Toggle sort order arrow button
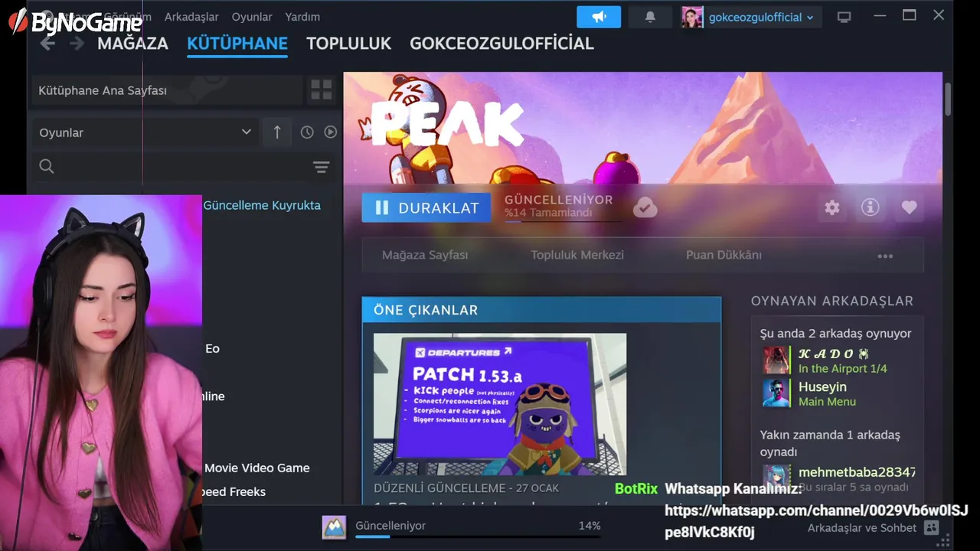 click(277, 132)
